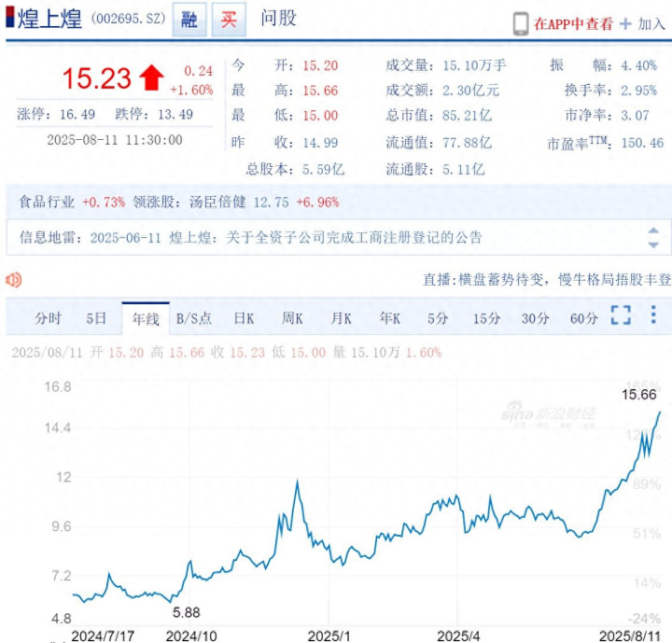Switch to the 分时 chart tab
This screenshot has height=643, width=672.
(48, 318)
